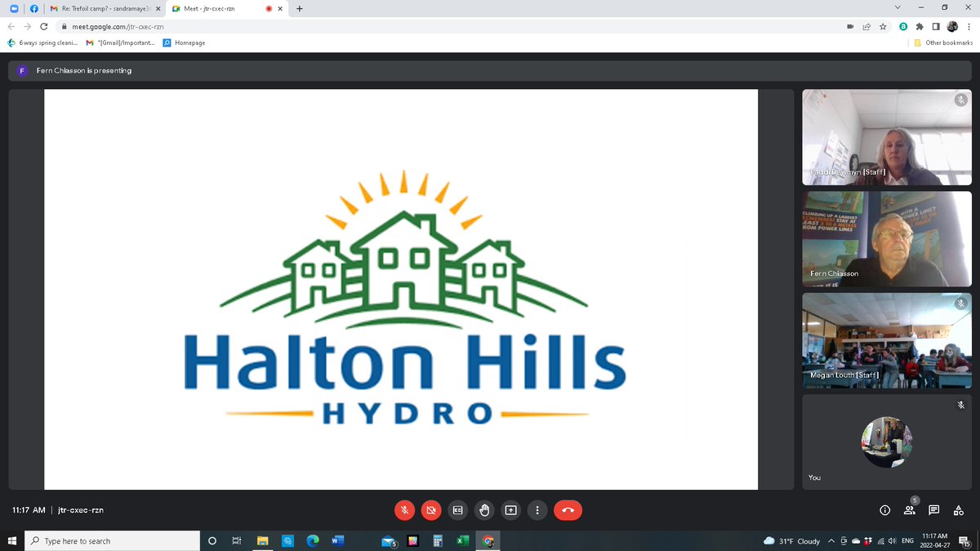
Task: Open camera permission icon in address bar
Action: 850,26
